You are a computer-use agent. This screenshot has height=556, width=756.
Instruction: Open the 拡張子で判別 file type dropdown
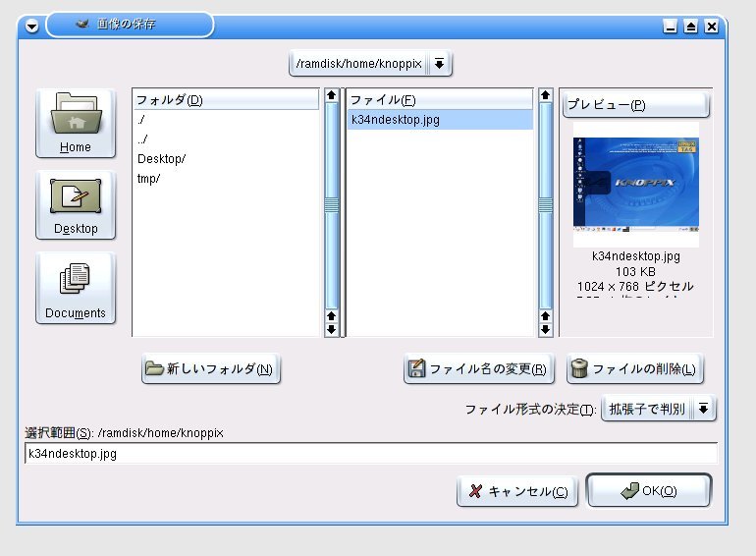(659, 409)
